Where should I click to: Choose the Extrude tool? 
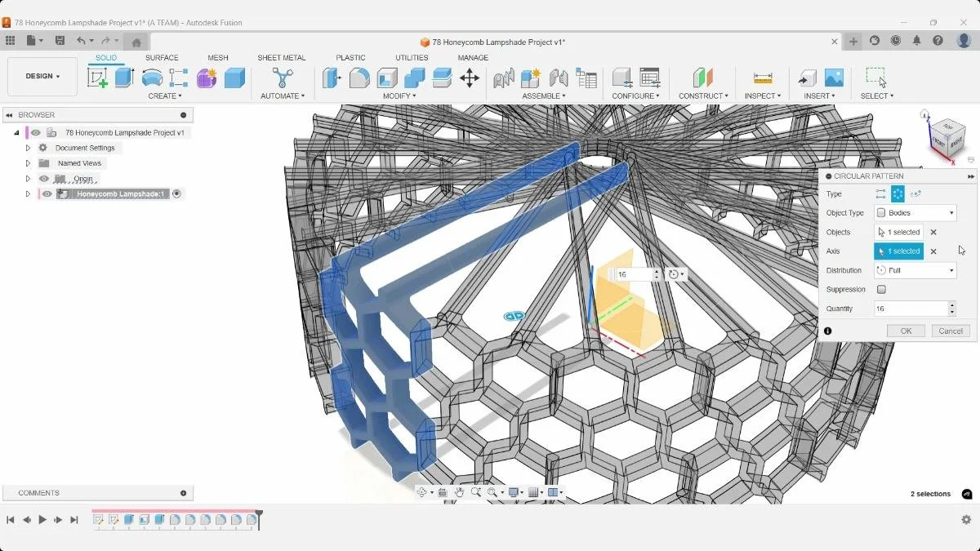124,78
